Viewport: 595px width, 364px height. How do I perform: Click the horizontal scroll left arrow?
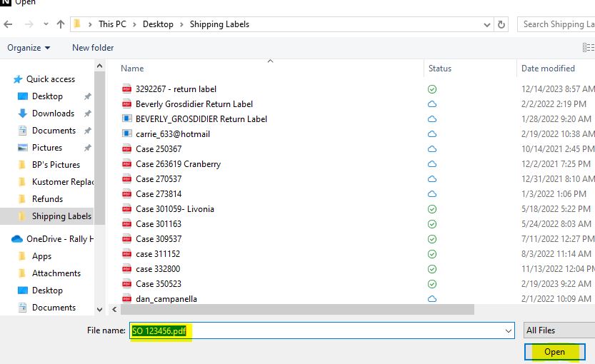pos(114,310)
